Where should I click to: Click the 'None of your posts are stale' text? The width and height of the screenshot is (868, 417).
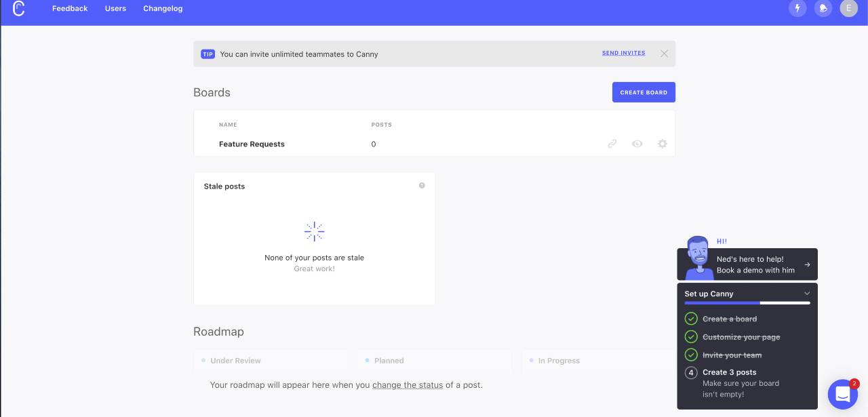[x=314, y=258]
